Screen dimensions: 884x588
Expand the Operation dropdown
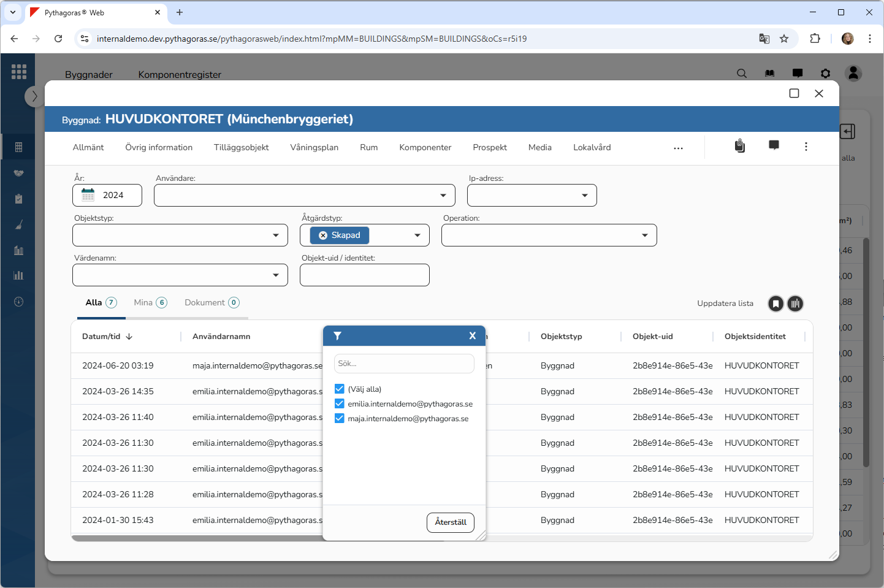pos(644,235)
